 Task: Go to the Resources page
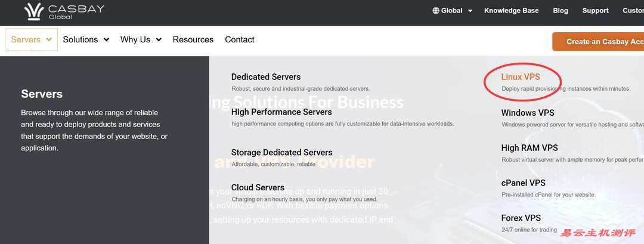tap(193, 39)
